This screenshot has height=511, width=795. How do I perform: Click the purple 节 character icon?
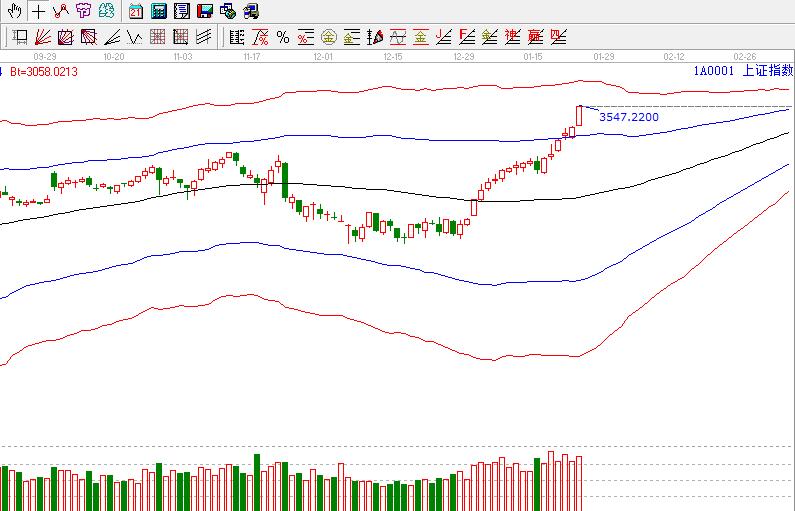[83, 12]
